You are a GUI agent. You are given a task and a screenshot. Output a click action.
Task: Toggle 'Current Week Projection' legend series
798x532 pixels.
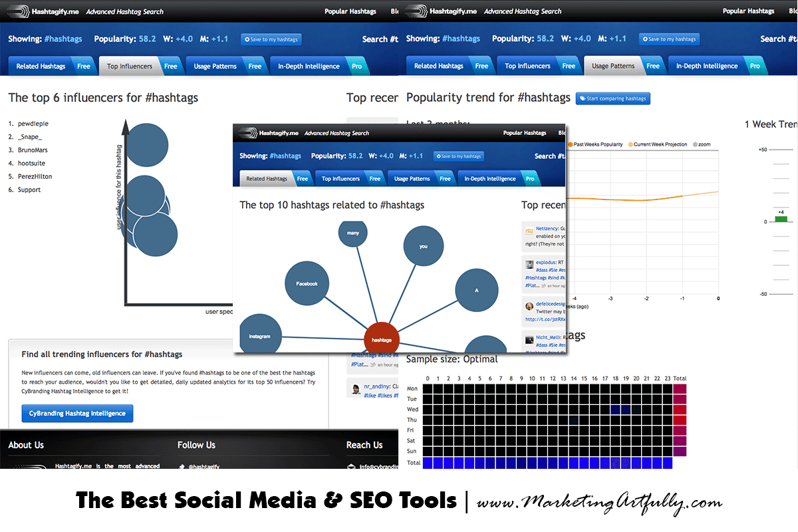click(x=657, y=144)
